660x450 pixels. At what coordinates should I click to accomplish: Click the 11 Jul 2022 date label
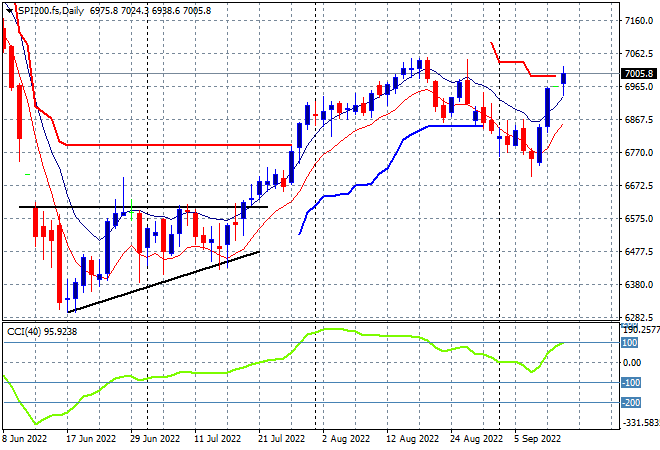pyautogui.click(x=217, y=439)
